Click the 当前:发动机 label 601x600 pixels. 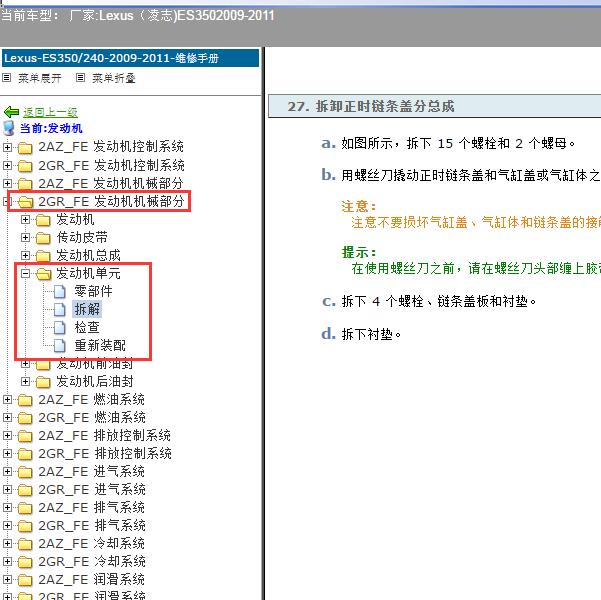[x=51, y=128]
